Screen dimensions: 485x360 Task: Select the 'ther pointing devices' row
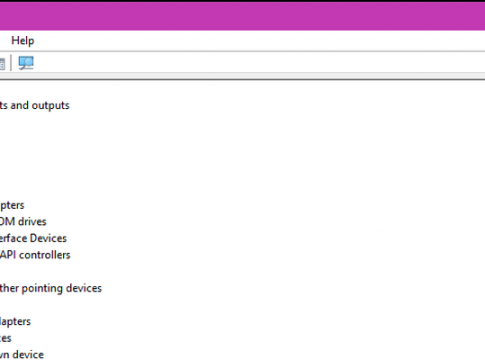(51, 288)
